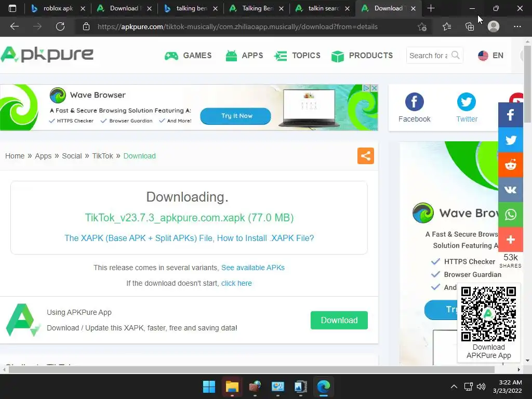Screen dimensions: 532x399
Task: Open the tab actions menu icon
Action: (x=12, y=8)
